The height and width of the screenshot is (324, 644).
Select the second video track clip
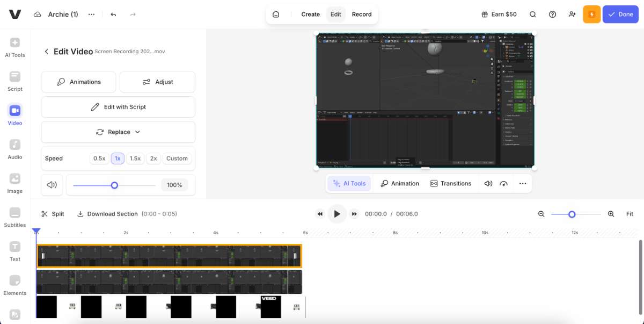click(169, 282)
